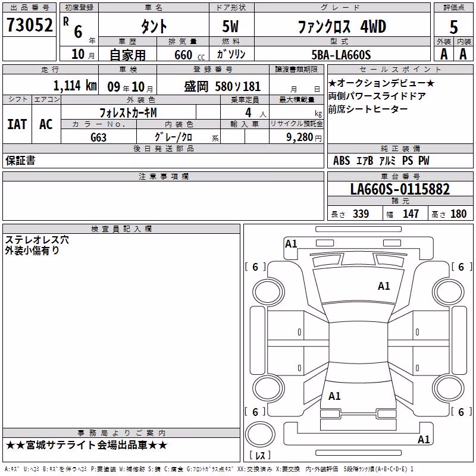Select the 保証書 entry
Screen dimensions: 476x476
[x=20, y=161]
